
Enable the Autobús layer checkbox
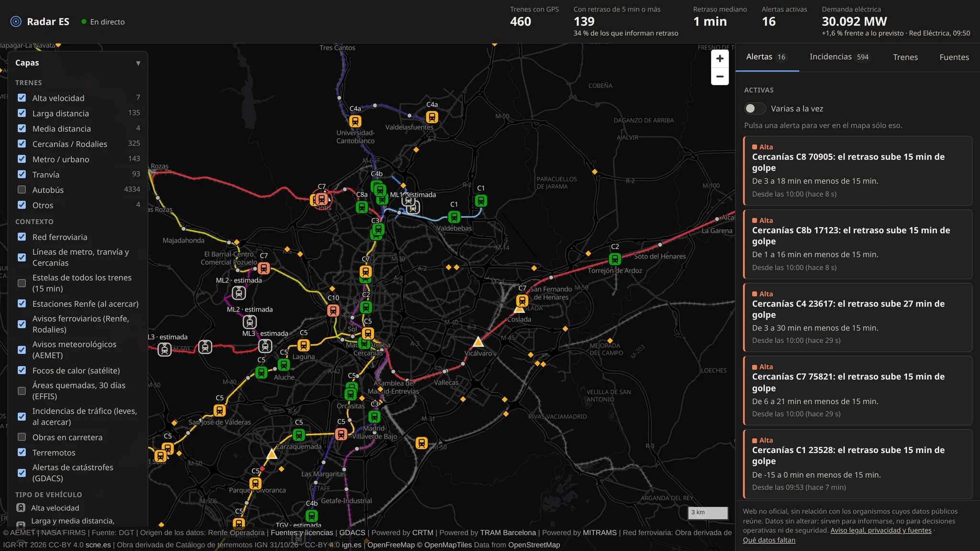pos(22,189)
